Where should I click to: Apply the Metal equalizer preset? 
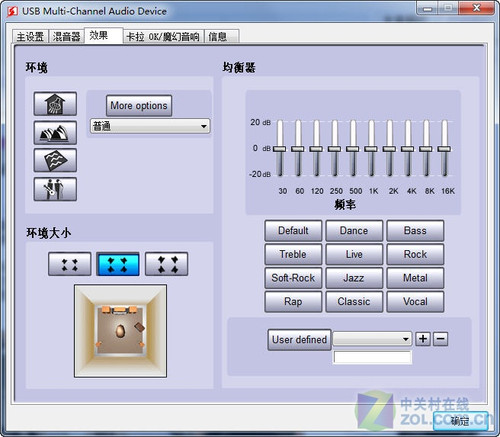point(415,278)
